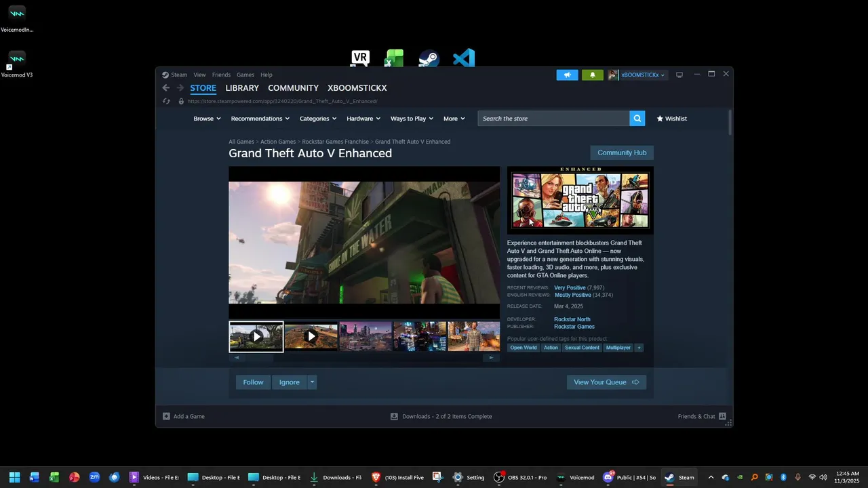Click the plus button after Multiplayer tag
The height and width of the screenshot is (488, 868).
[639, 348]
